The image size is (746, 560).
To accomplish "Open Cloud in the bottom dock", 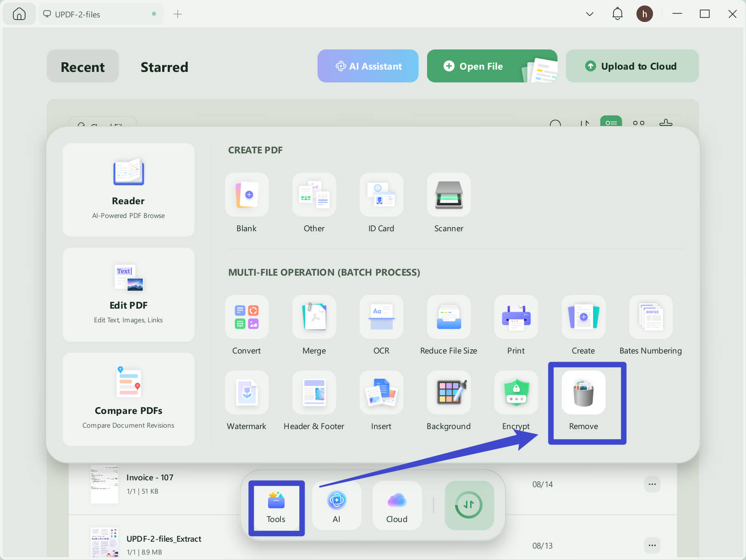I will [397, 506].
